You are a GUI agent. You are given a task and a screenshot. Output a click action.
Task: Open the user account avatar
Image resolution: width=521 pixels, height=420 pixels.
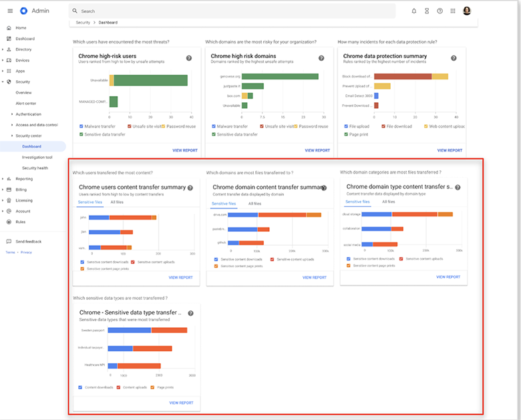467,11
